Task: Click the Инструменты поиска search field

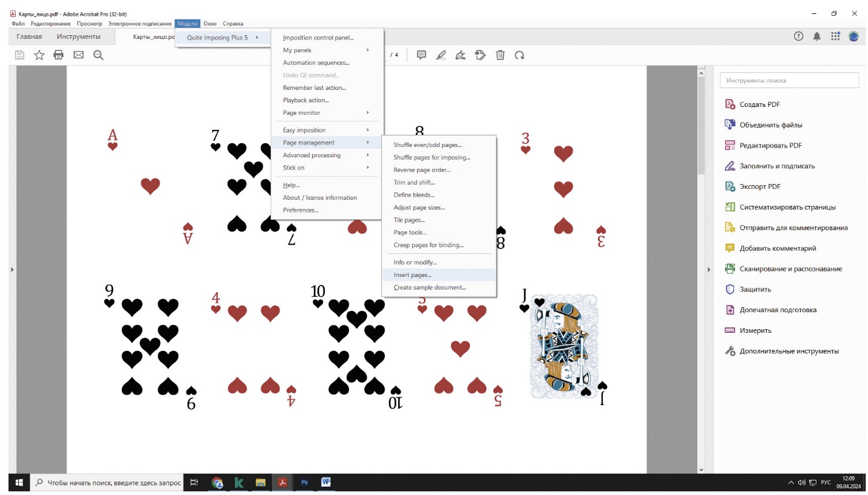Action: (x=789, y=80)
